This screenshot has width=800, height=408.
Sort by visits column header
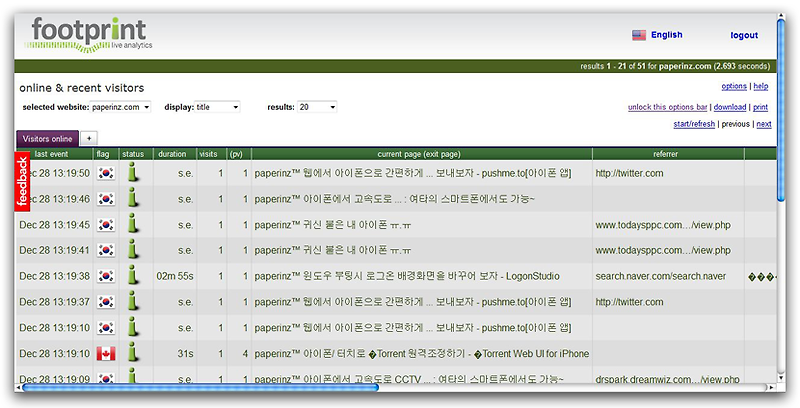coord(208,154)
